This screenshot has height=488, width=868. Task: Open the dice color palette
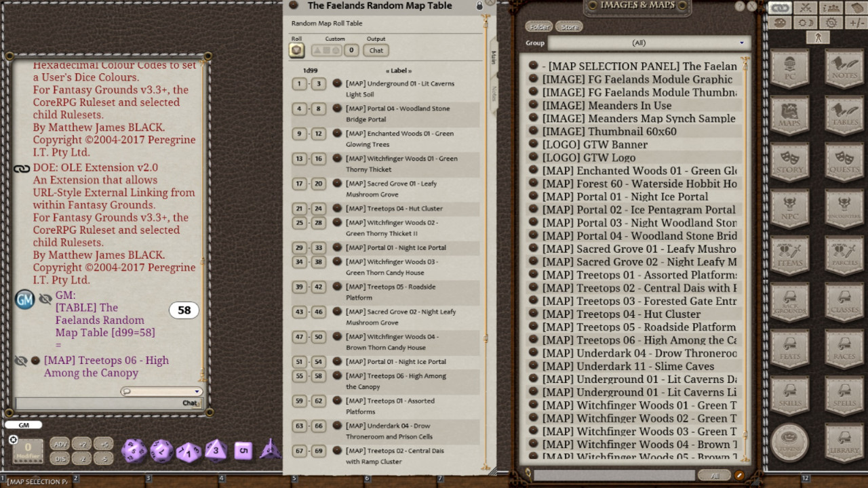point(780,22)
